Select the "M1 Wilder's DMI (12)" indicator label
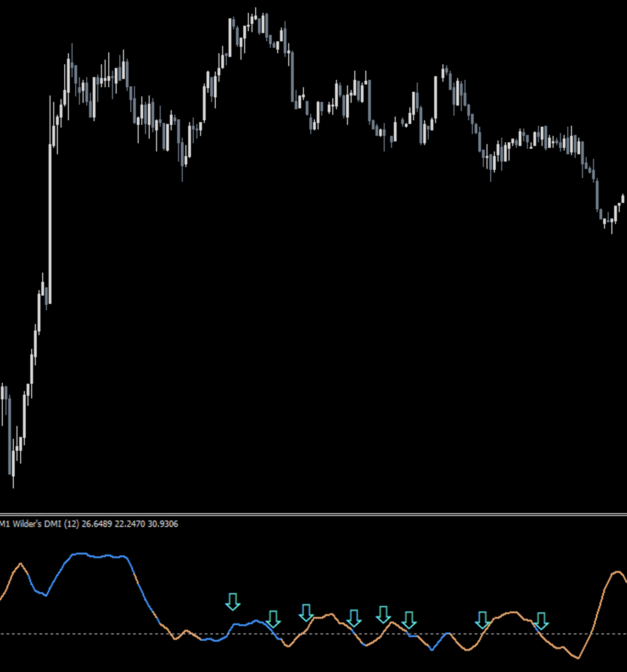This screenshot has height=672, width=627. (x=39, y=524)
